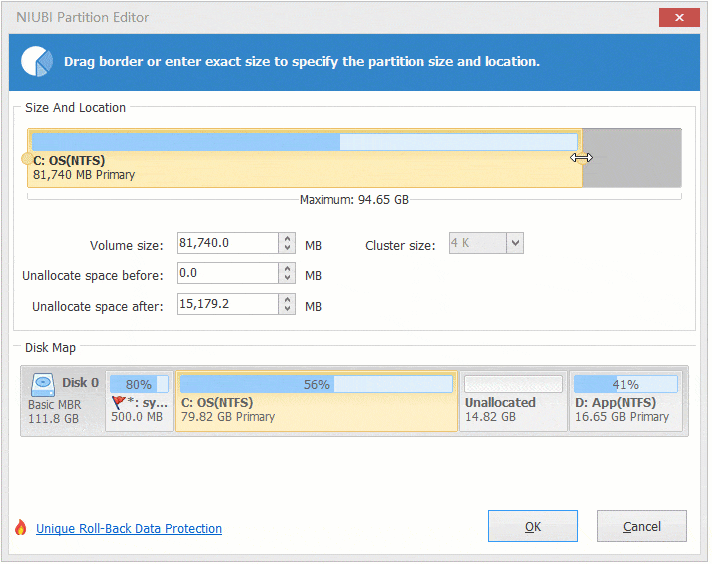Click the '56%' usage bar of C: in Disk Map

(x=316, y=385)
